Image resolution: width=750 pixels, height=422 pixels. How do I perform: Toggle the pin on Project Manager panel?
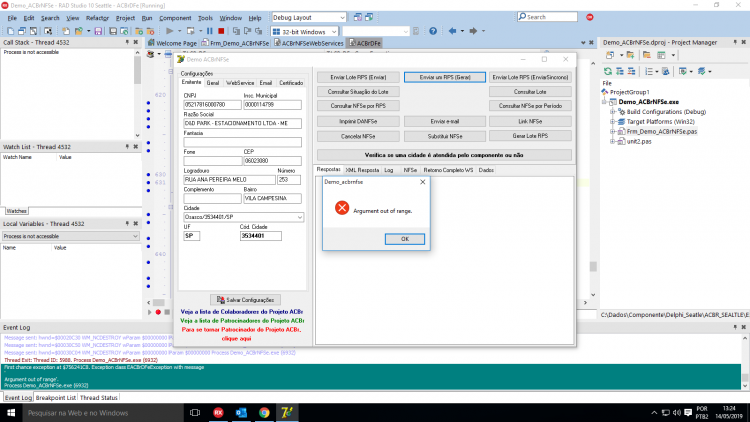(x=735, y=42)
